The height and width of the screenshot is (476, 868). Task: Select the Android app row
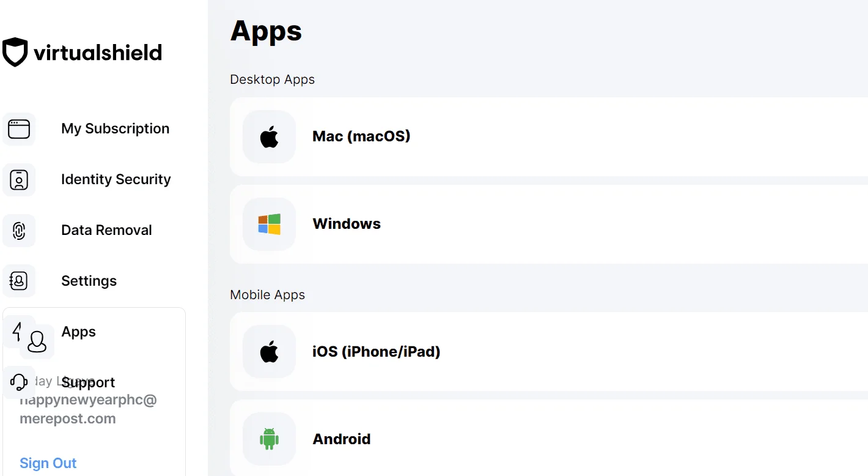click(x=549, y=438)
